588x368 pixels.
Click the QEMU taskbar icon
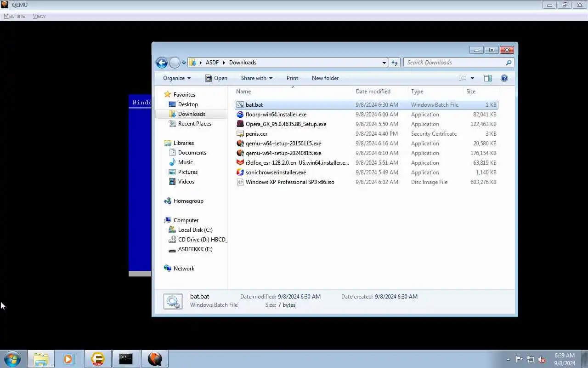click(x=155, y=359)
